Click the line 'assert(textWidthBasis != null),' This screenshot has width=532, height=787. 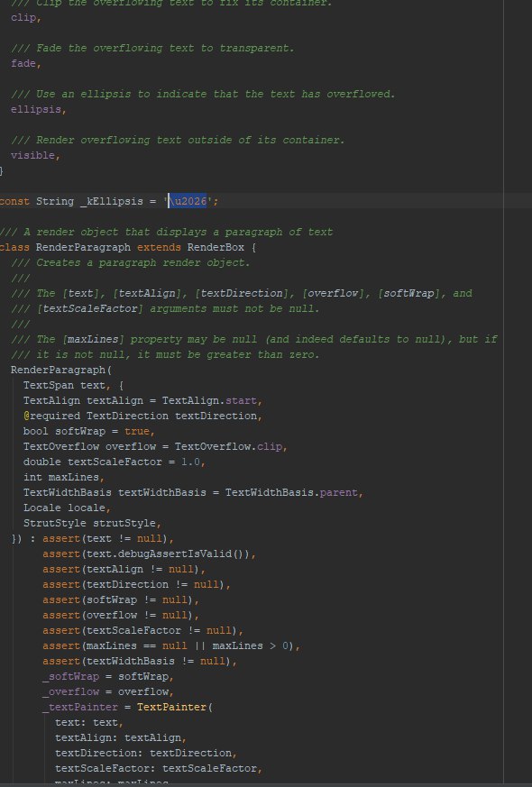[140, 661]
